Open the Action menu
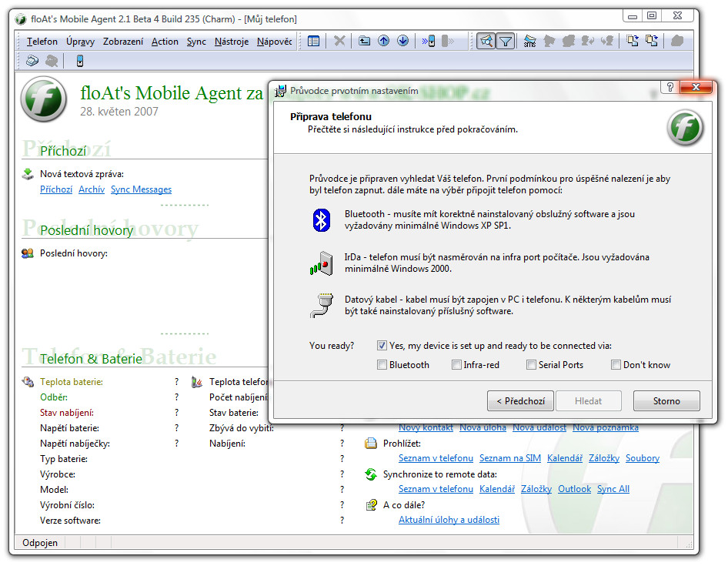 coord(165,42)
